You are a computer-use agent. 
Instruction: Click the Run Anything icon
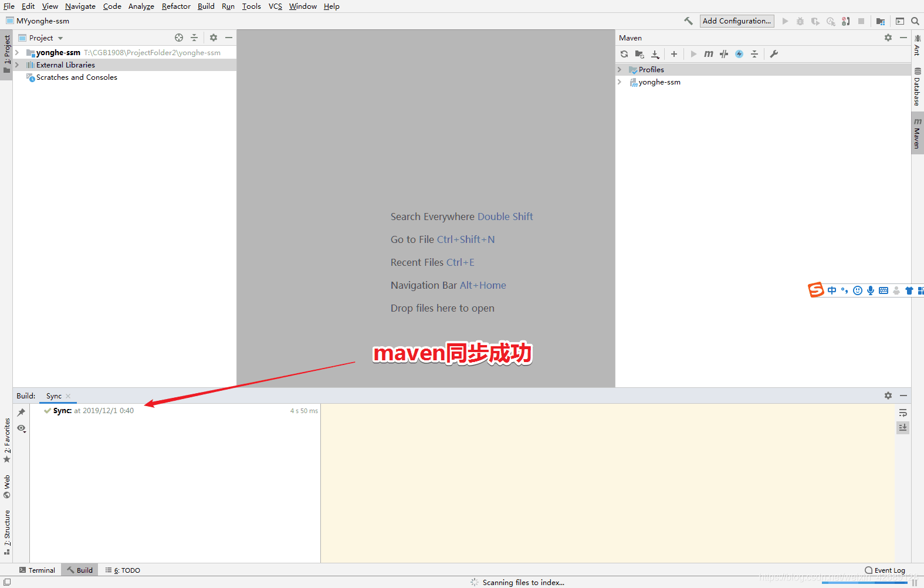pos(900,21)
